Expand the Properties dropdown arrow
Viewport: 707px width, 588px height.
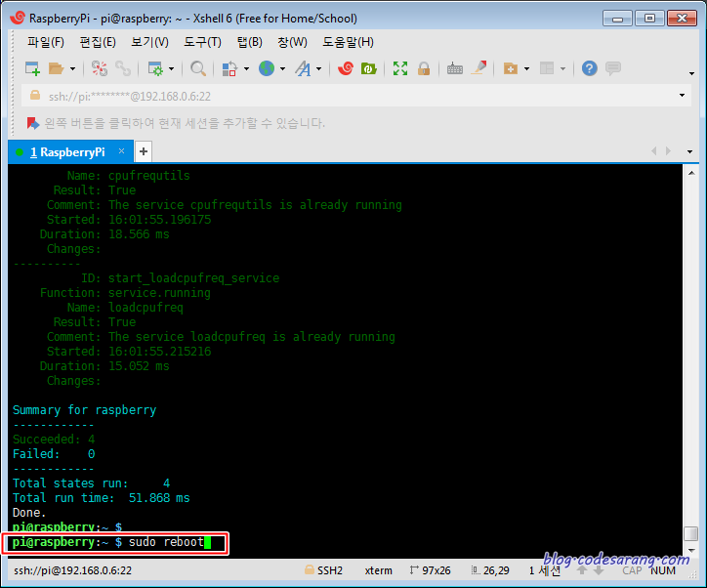coord(171,69)
